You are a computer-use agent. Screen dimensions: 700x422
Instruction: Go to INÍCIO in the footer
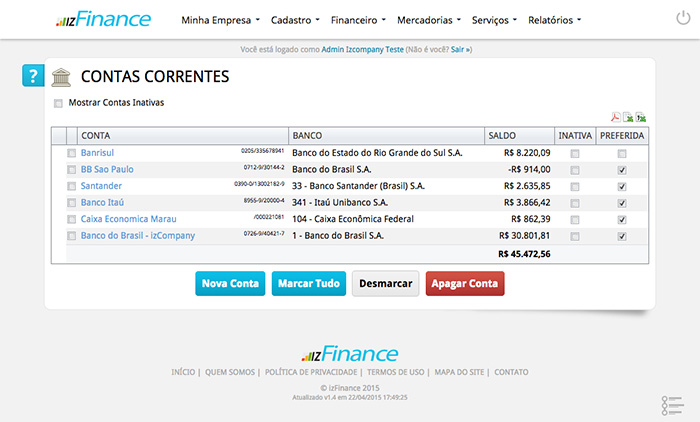coord(183,372)
